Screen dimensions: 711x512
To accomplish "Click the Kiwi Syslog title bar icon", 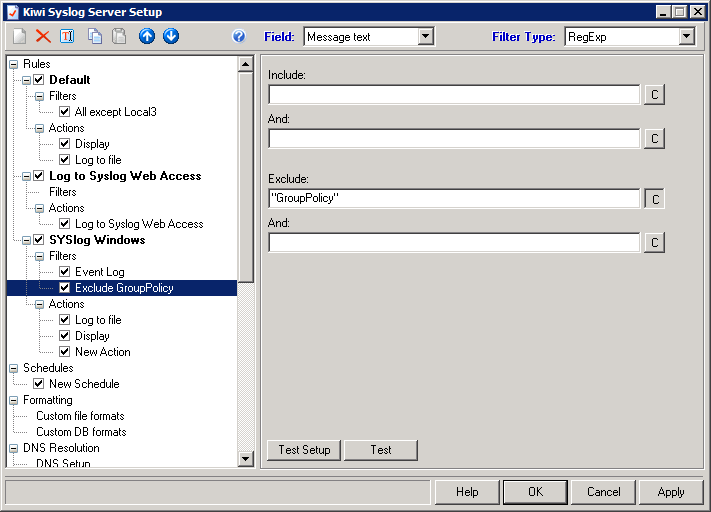I will [13, 12].
